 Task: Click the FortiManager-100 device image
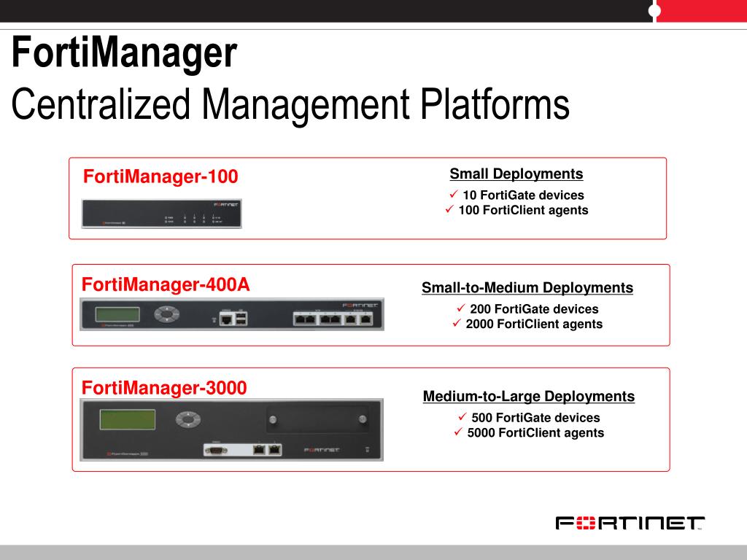click(161, 214)
